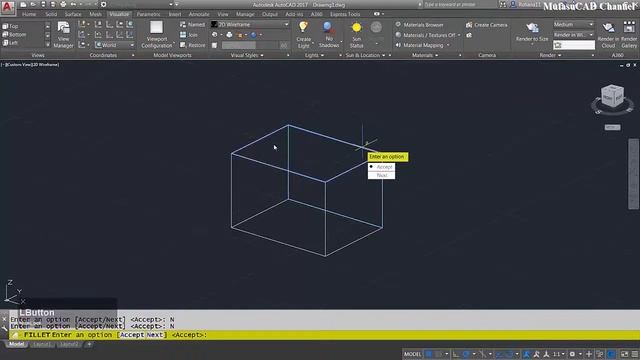Open the Home ribbon tab
The height and width of the screenshot is (360, 640).
coord(29,14)
